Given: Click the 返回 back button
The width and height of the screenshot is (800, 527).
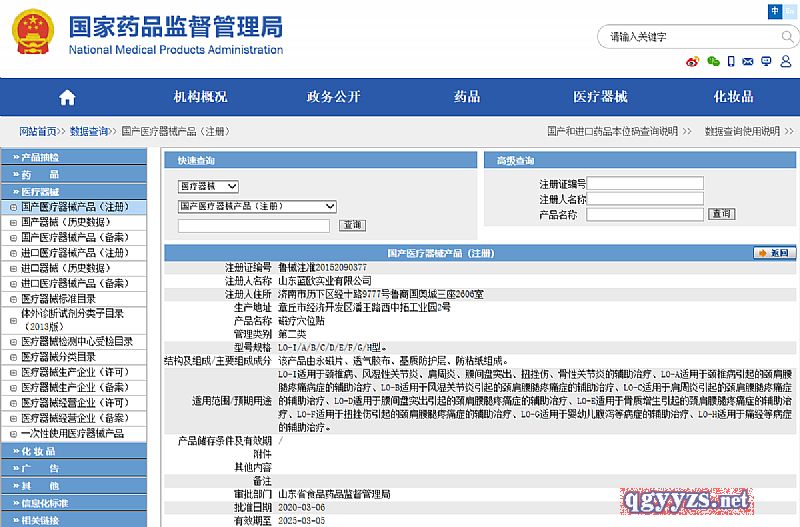Looking at the screenshot, I should point(774,253).
